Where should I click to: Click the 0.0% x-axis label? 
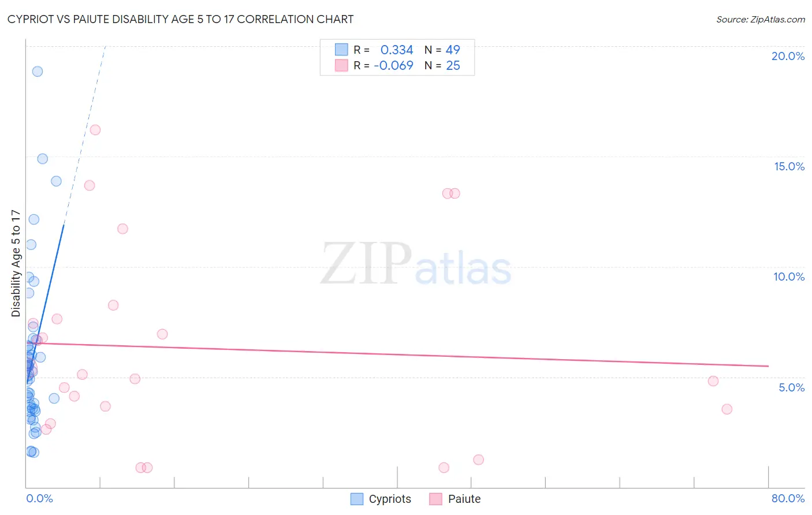point(40,498)
